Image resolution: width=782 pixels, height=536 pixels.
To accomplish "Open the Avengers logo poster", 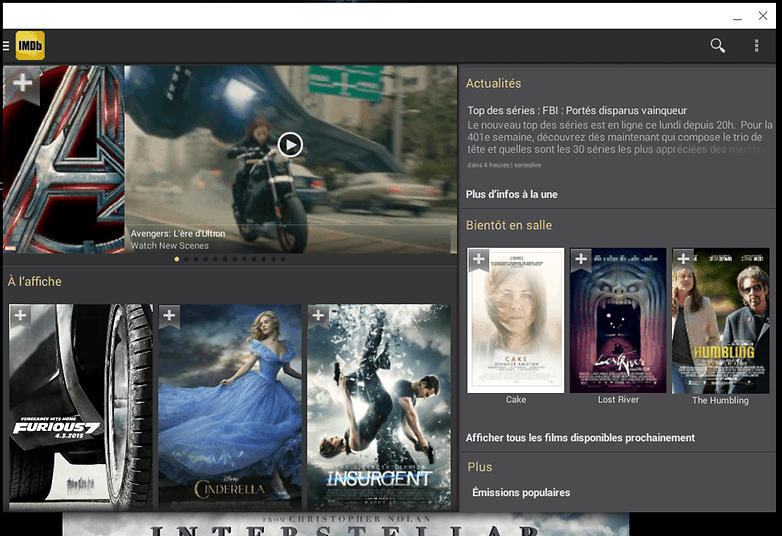I will point(64,160).
